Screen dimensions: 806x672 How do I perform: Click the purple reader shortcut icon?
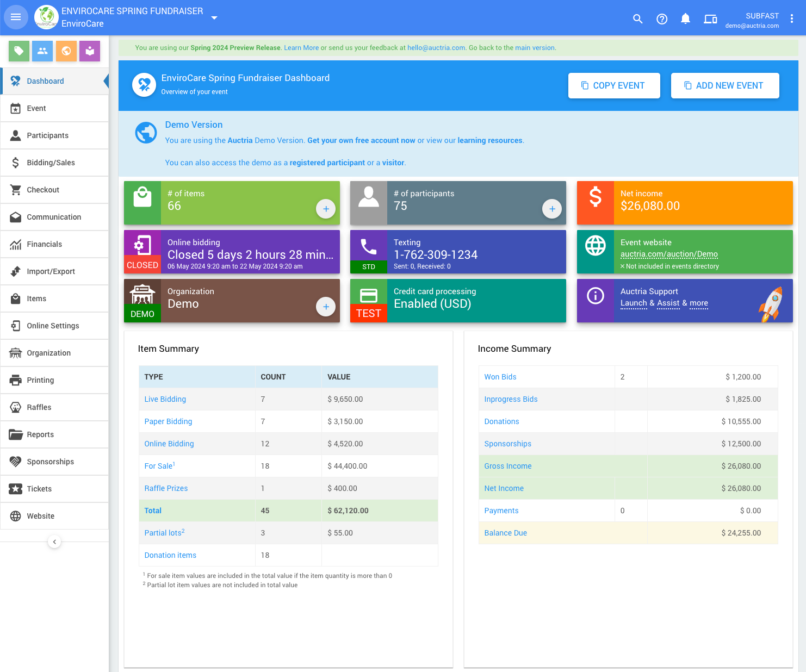click(90, 51)
